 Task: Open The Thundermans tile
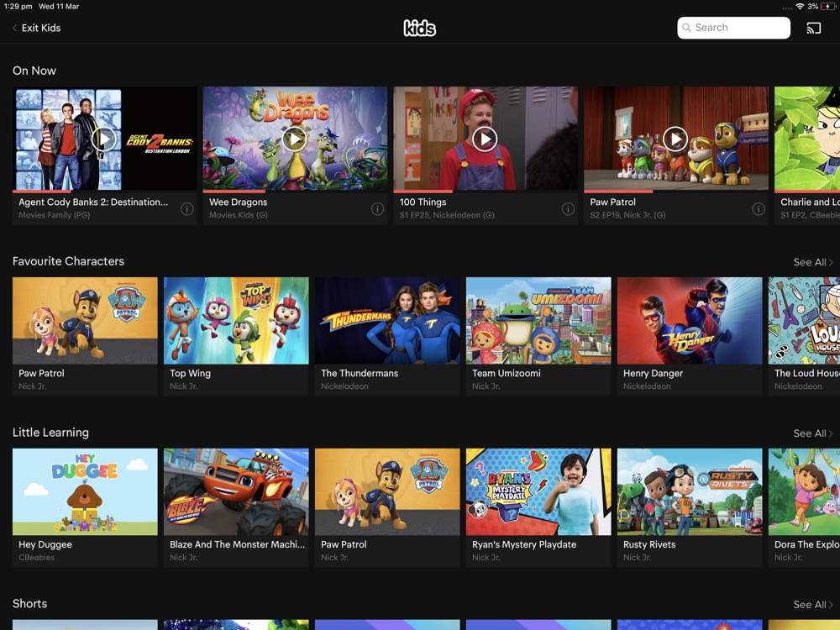point(387,337)
